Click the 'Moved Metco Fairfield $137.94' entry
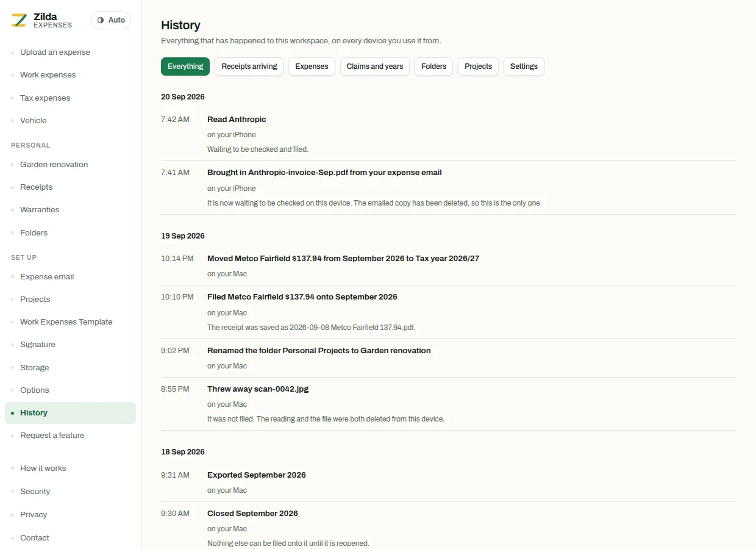 [x=343, y=259]
